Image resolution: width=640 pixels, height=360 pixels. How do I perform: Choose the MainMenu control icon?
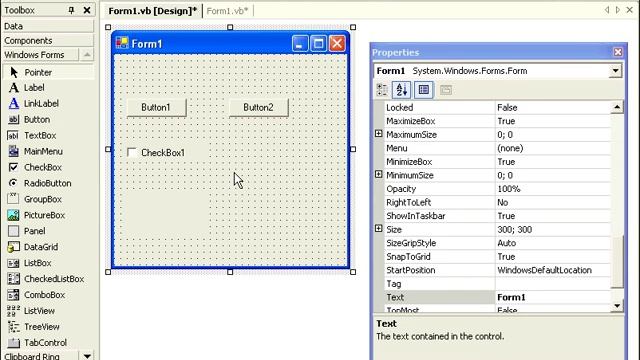pyautogui.click(x=13, y=151)
